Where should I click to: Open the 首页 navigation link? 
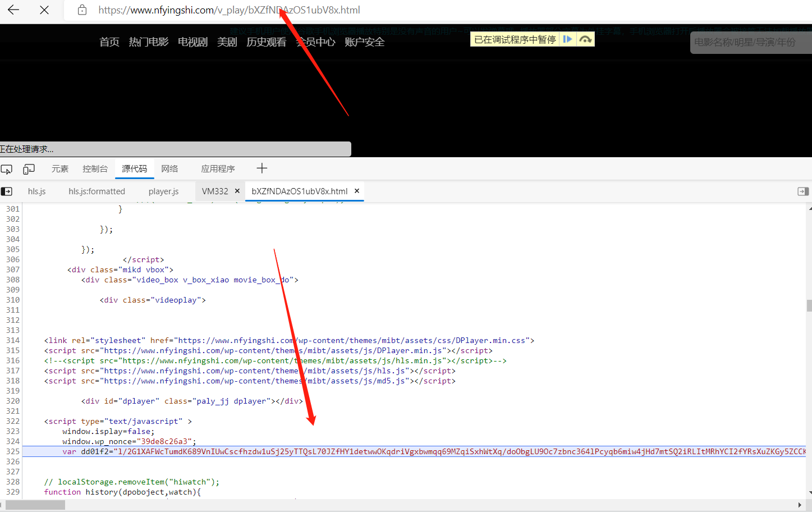click(109, 42)
